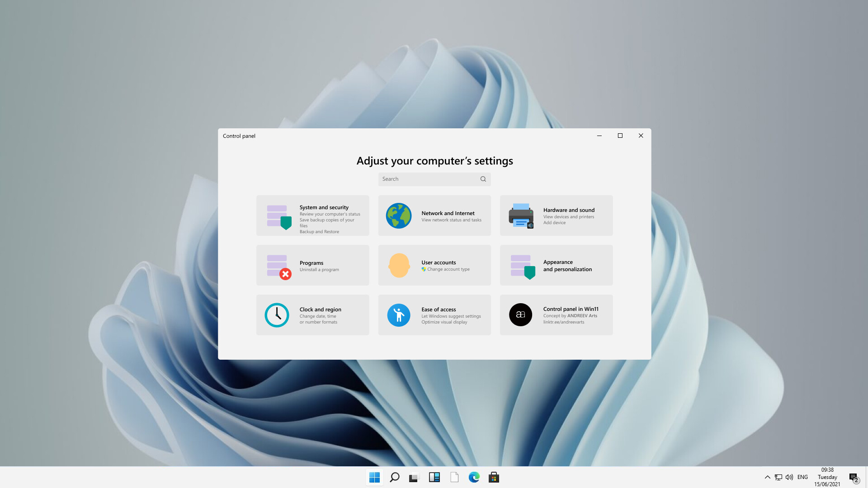Click the volume icon in the system tray
The width and height of the screenshot is (868, 488).
coord(789,477)
